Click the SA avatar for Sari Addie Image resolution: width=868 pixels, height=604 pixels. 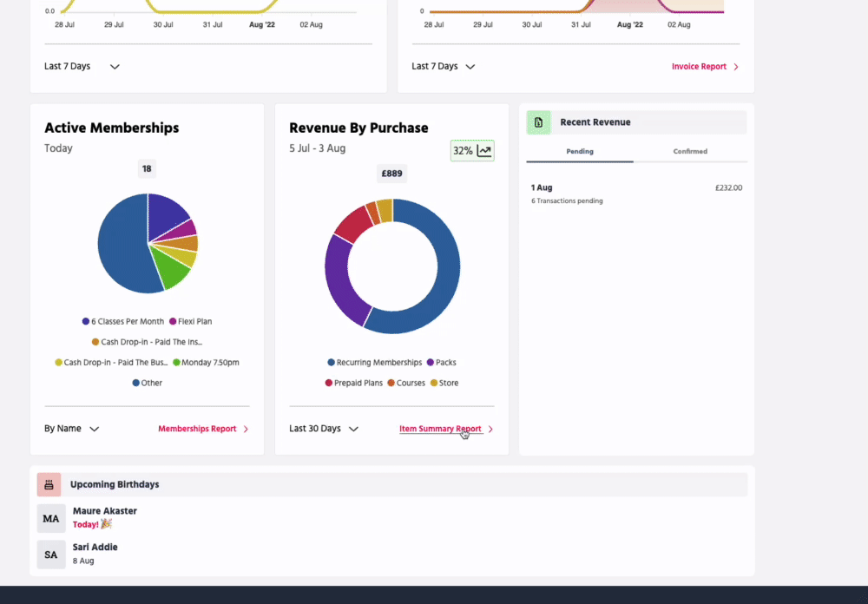[x=51, y=555]
